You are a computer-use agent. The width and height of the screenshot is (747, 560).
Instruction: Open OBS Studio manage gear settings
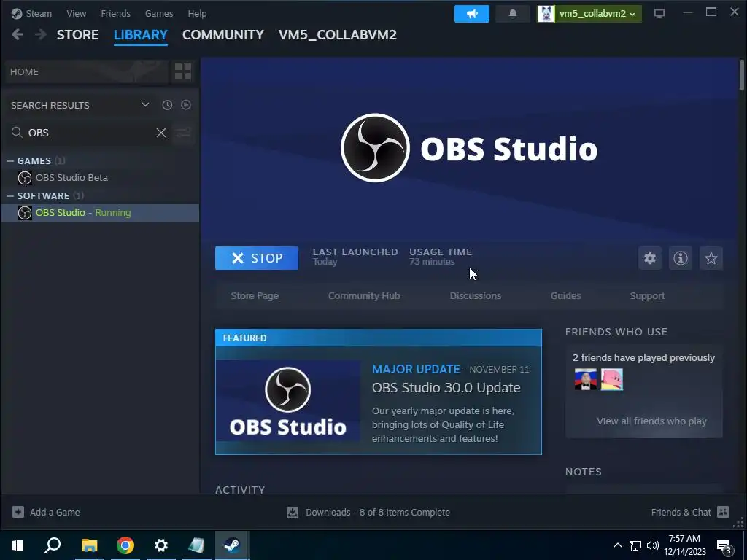650,258
